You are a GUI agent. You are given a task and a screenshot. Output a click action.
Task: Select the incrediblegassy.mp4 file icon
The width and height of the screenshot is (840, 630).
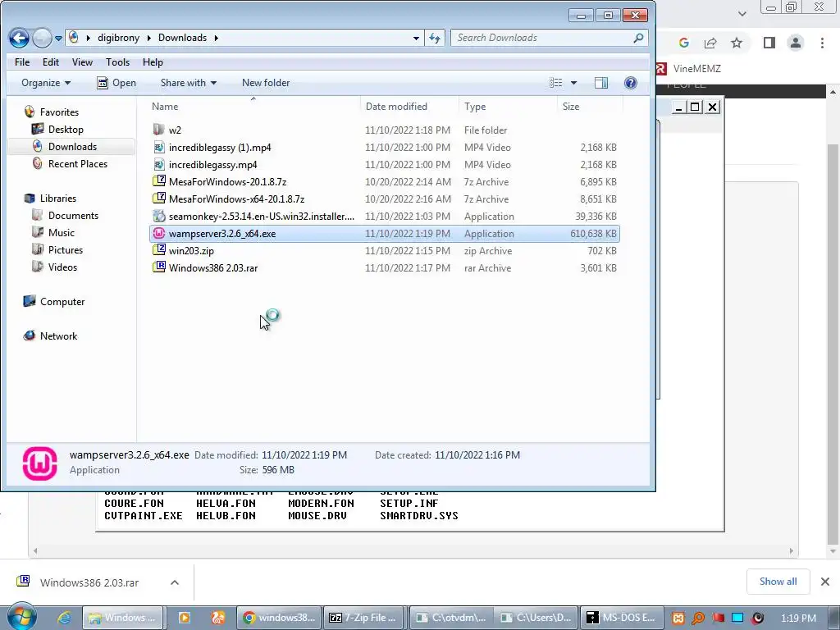158,164
